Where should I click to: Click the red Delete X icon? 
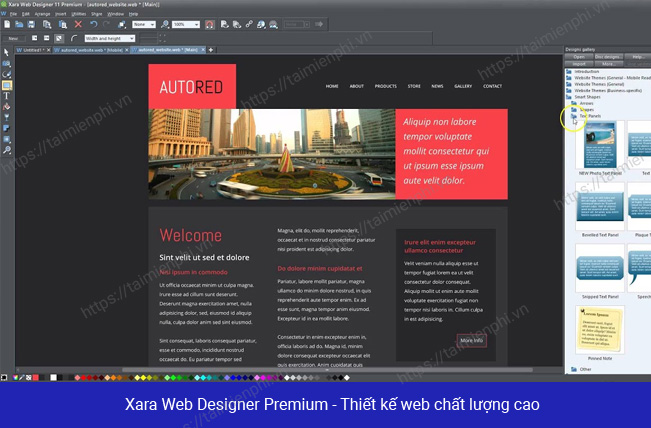(x=78, y=24)
